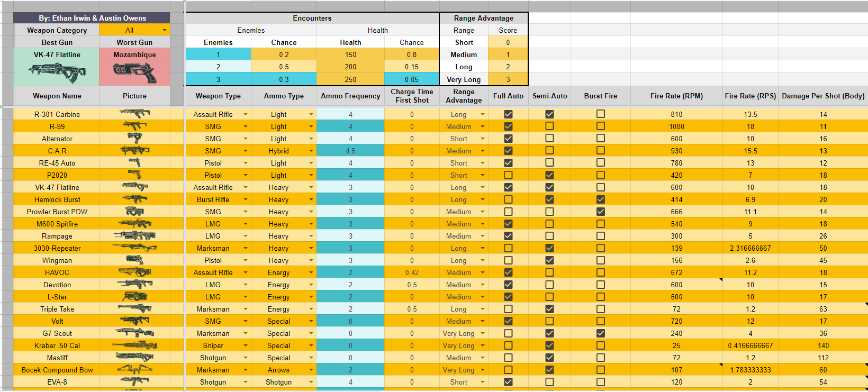Check Burst Fire for R-301 Carbine
This screenshot has height=392, width=868.
(600, 114)
